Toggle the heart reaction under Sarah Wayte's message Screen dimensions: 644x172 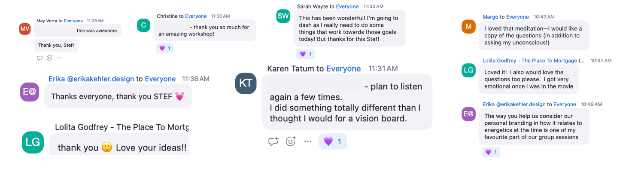(x=305, y=54)
